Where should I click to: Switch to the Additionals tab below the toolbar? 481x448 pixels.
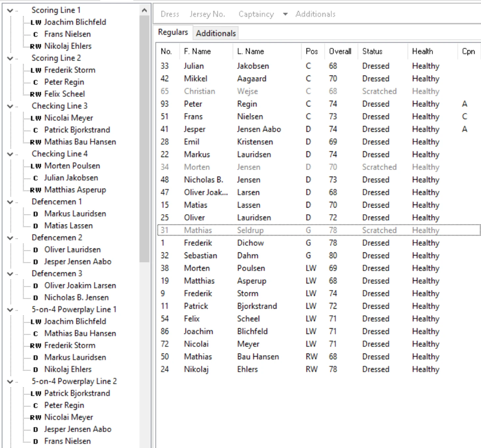(x=216, y=33)
